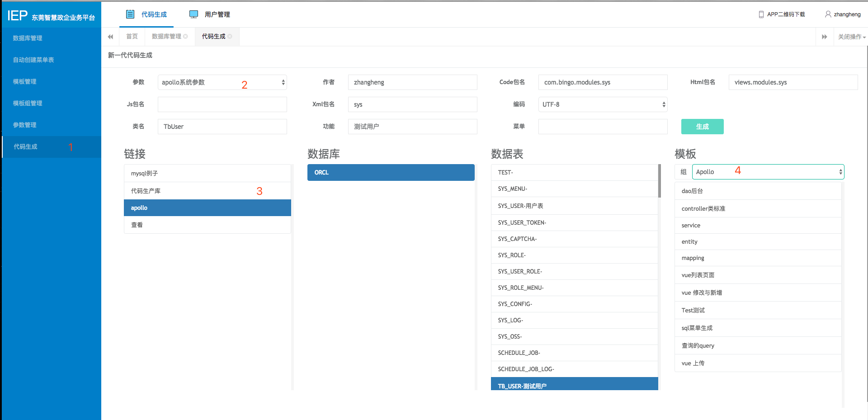Select the entity template
Screen dimensions: 868x420
pyautogui.click(x=758, y=241)
